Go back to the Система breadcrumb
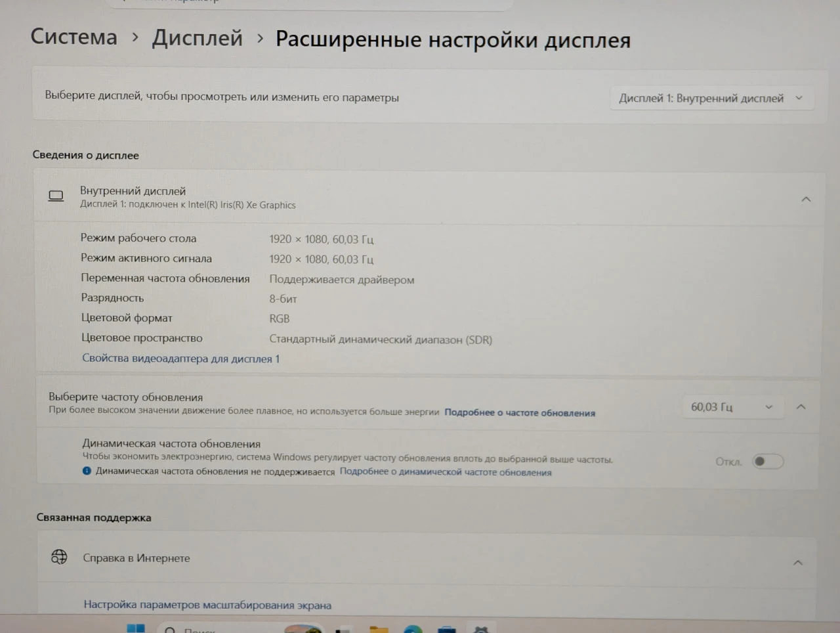This screenshot has height=633, width=840. pyautogui.click(x=74, y=37)
